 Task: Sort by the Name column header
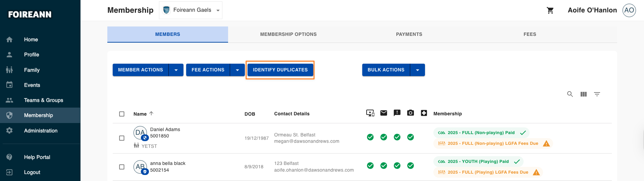coord(140,114)
